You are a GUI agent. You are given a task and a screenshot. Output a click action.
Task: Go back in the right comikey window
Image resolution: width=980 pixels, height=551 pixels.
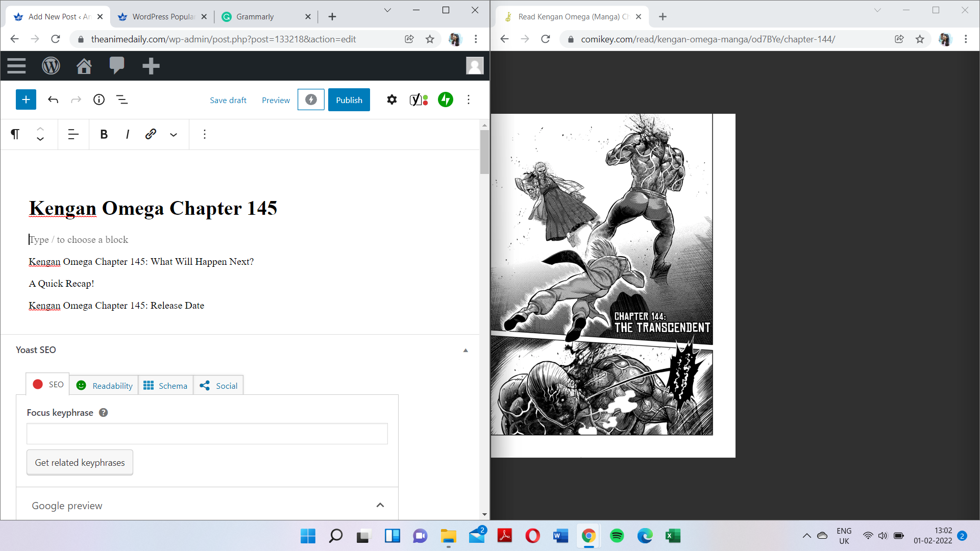[x=505, y=39]
